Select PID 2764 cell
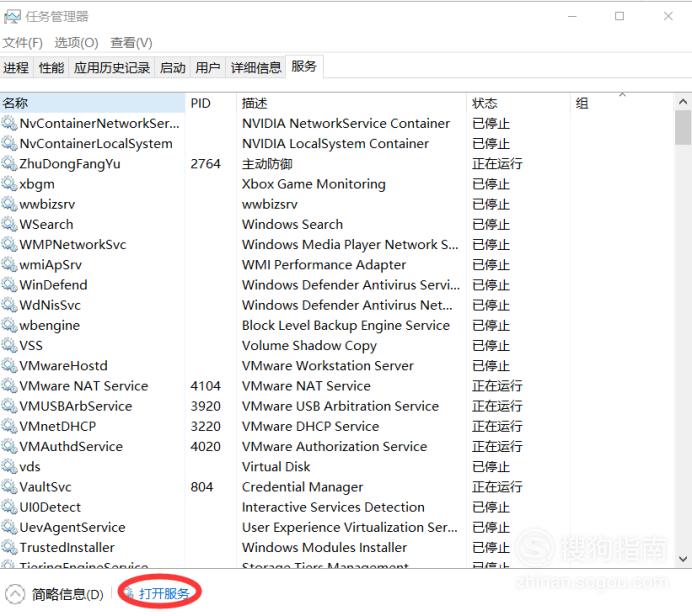 (206, 164)
